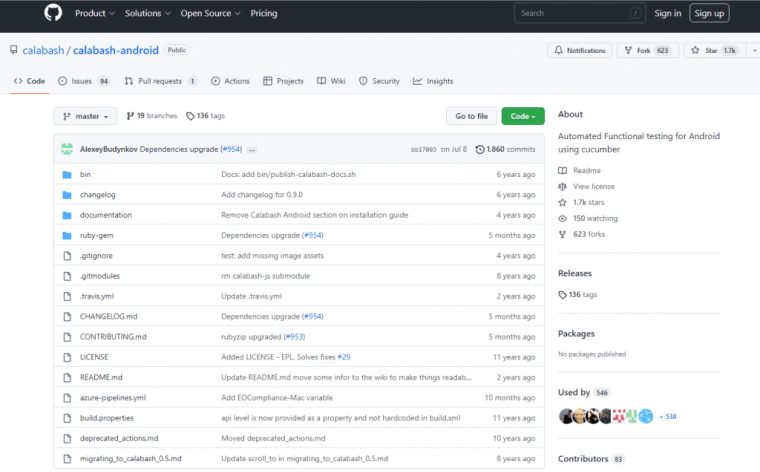The width and height of the screenshot is (760, 472).
Task: Open the azure-pipelines.yml file
Action: pos(112,398)
